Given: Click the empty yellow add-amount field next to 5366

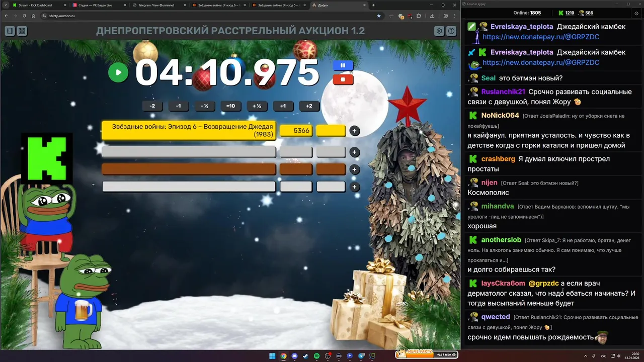Looking at the screenshot, I should pos(331,131).
